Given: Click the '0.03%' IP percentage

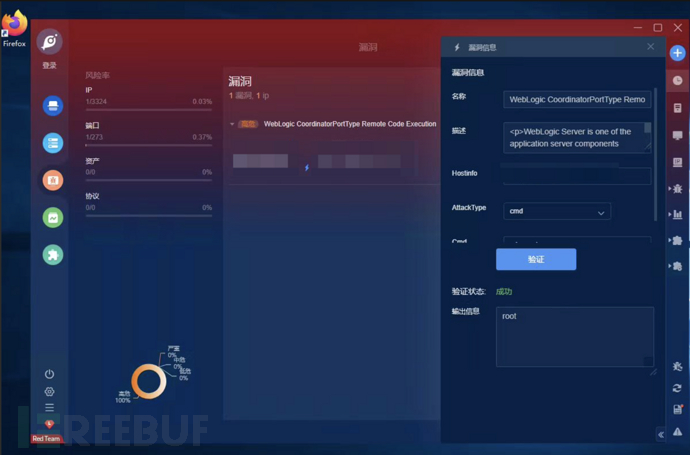Looking at the screenshot, I should (x=202, y=102).
